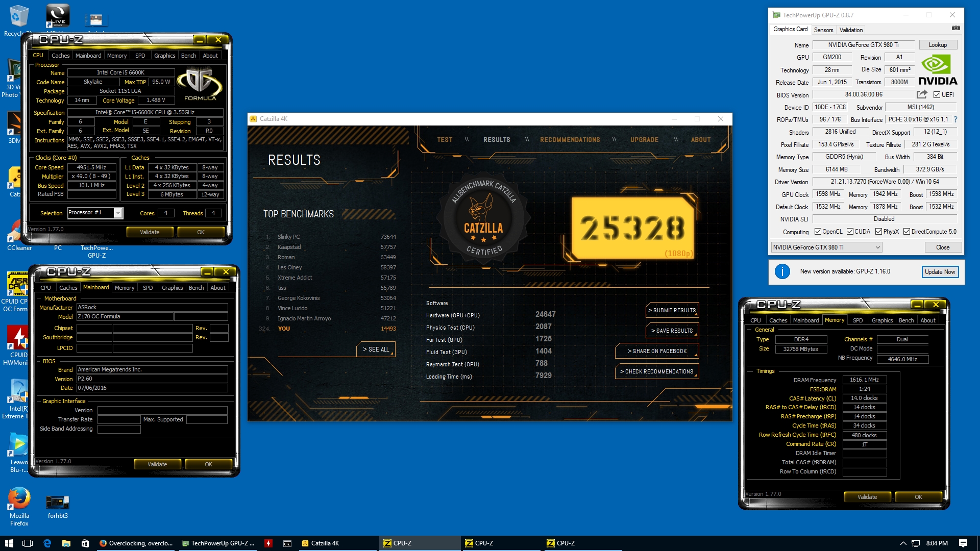This screenshot has width=980, height=551.
Task: Toggle the UEFI checkbox in GPU-Z
Action: 937,95
